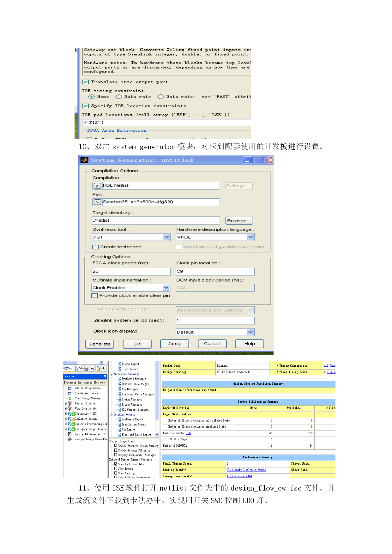The width and height of the screenshot is (392, 554).
Task: Toggle Show Partition Data checkbox
Action: pyautogui.click(x=116, y=464)
